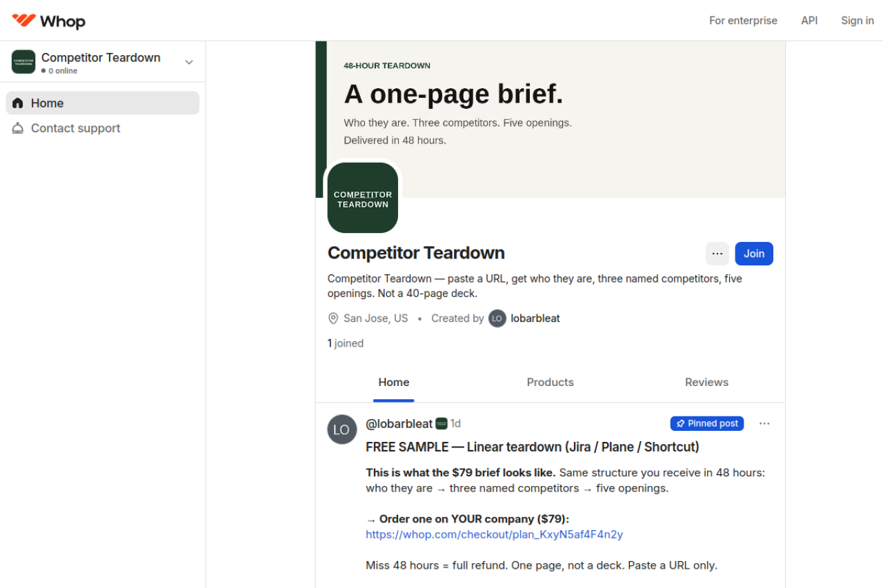Click the blue Join button

[x=754, y=254]
